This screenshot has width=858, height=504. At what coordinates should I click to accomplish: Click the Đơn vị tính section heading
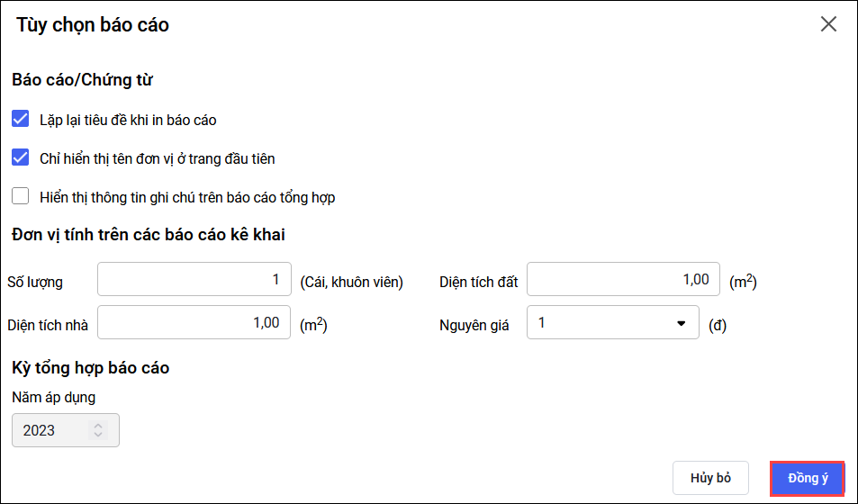click(x=149, y=235)
